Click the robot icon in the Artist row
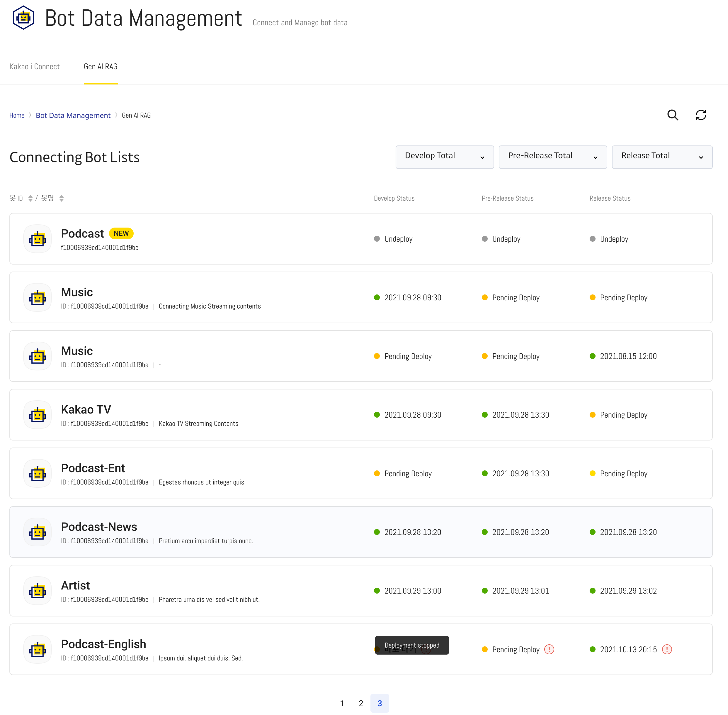The image size is (728, 715). [x=38, y=590]
